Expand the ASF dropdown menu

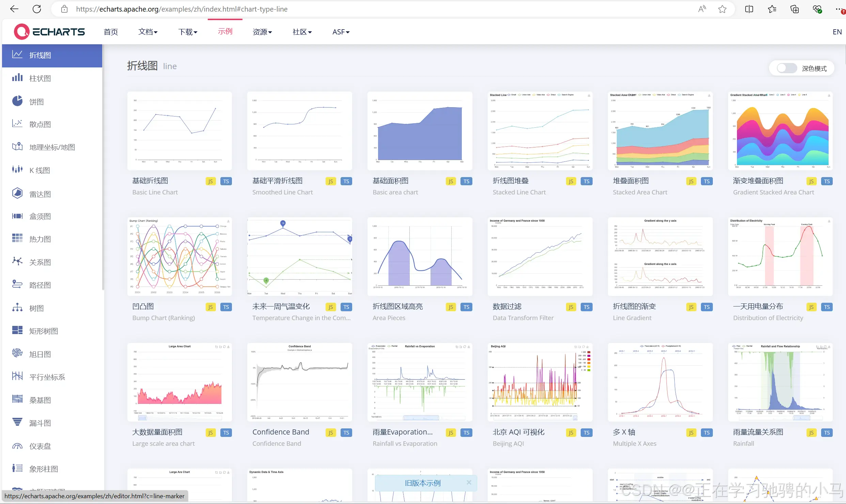coord(341,32)
